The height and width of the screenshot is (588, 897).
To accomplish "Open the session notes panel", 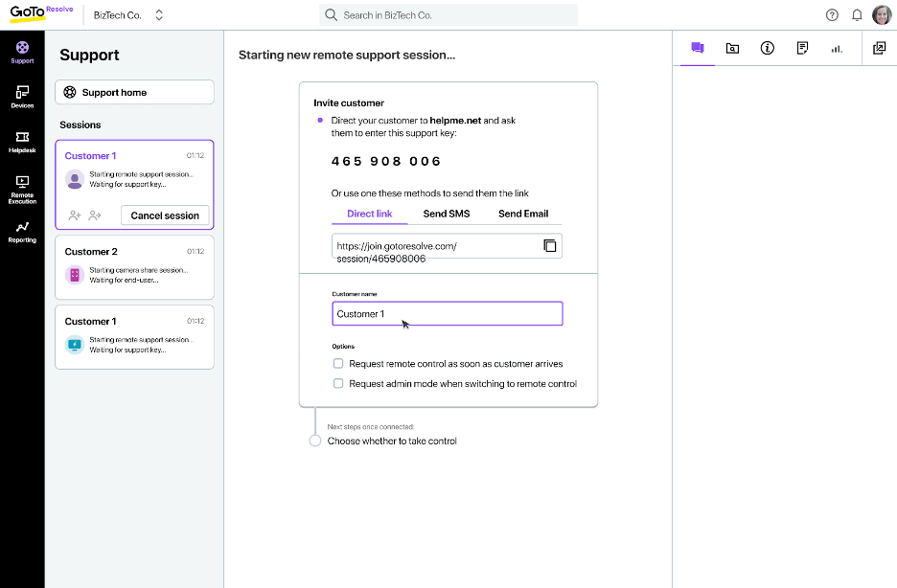I will [x=802, y=47].
